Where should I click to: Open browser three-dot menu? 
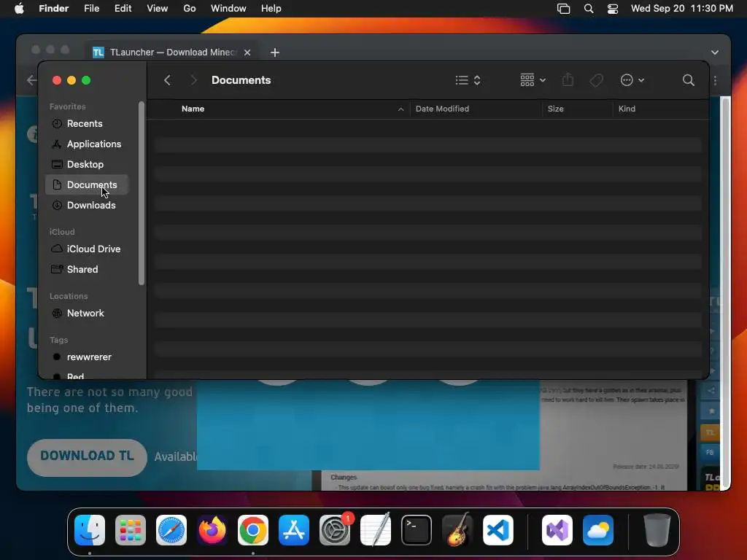715,80
